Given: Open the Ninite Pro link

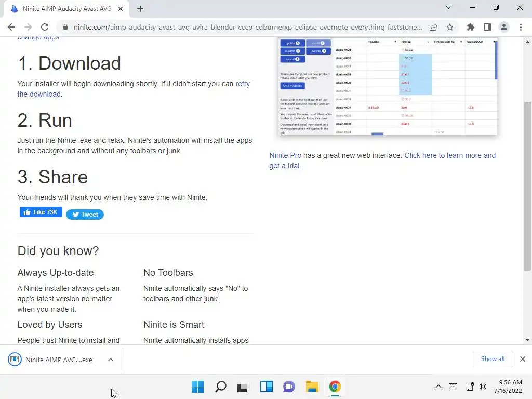Looking at the screenshot, I should pyautogui.click(x=285, y=155).
